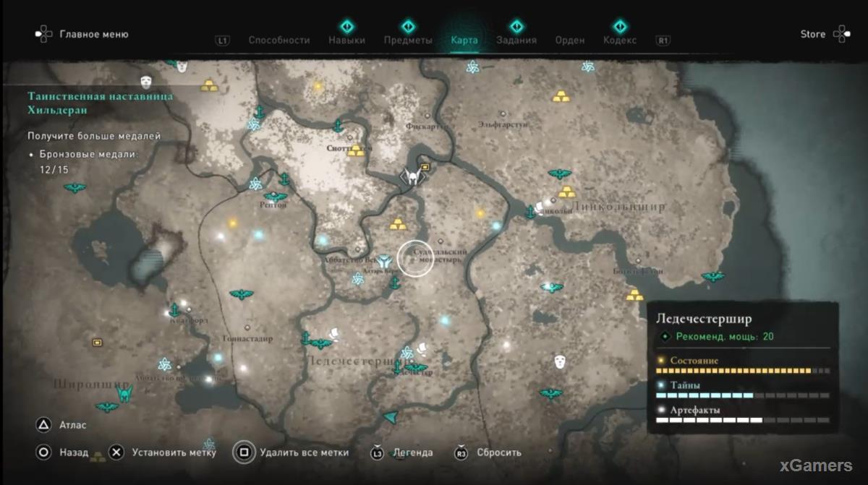Open the Орден tab
The width and height of the screenshot is (868, 485).
pyautogui.click(x=570, y=40)
